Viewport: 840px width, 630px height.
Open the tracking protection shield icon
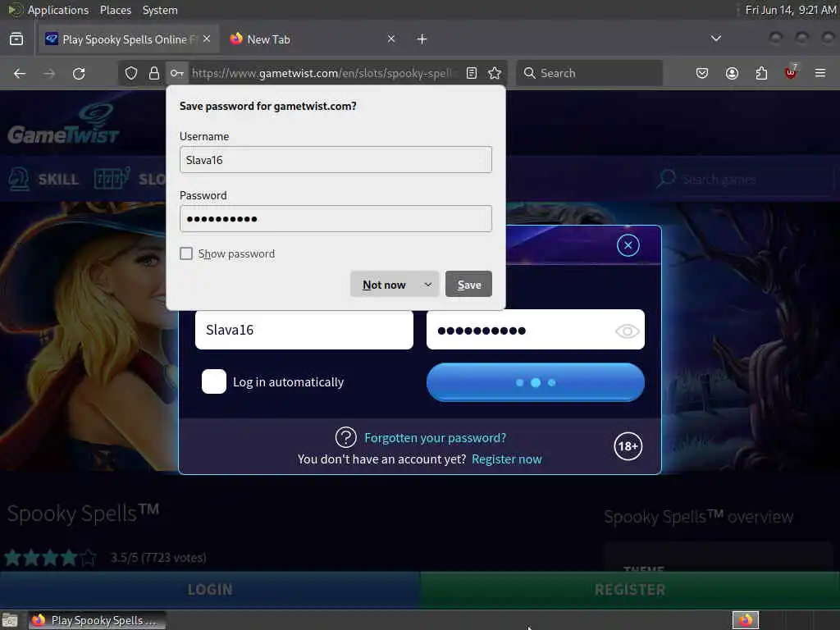(x=131, y=73)
